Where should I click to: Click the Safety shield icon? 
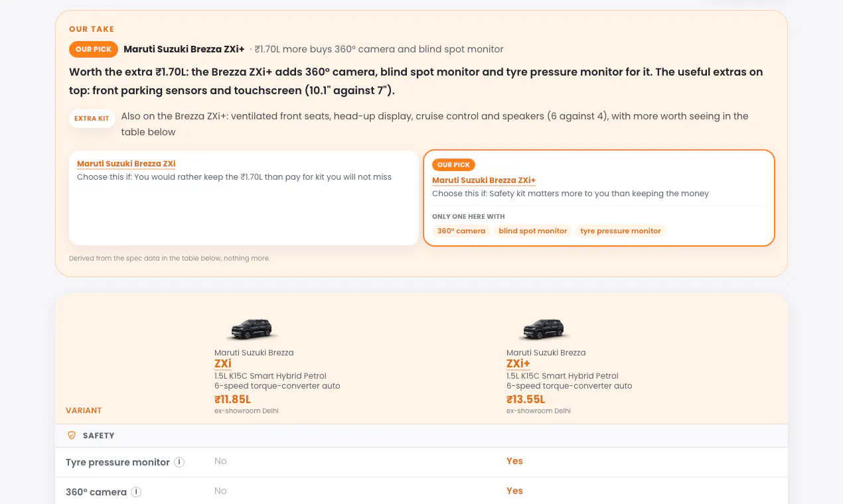tap(72, 436)
